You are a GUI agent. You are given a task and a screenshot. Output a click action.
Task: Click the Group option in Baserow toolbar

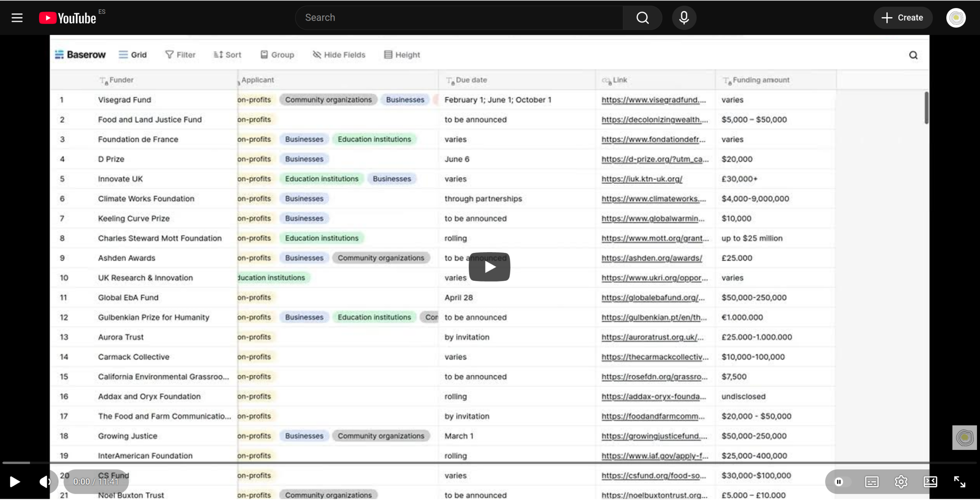(277, 55)
